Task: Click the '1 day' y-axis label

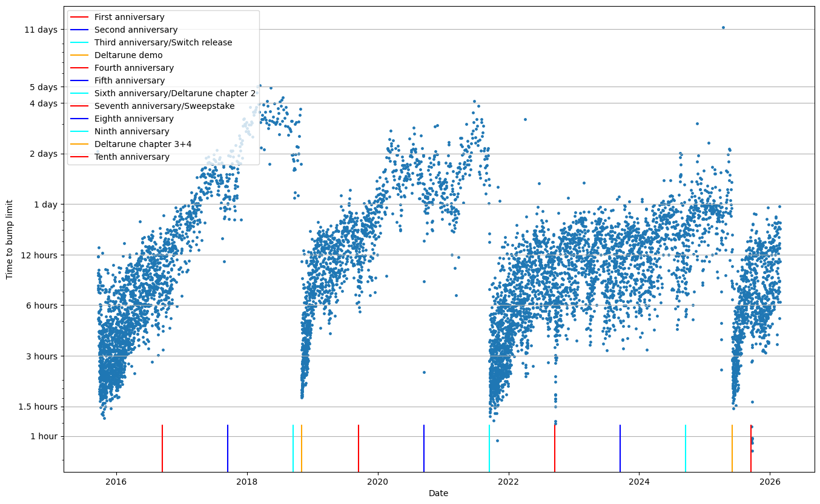Action: [46, 205]
